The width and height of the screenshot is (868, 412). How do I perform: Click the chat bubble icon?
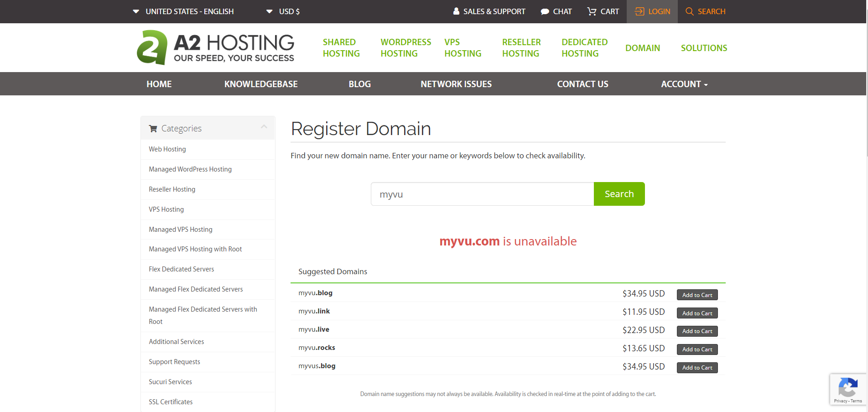point(545,12)
